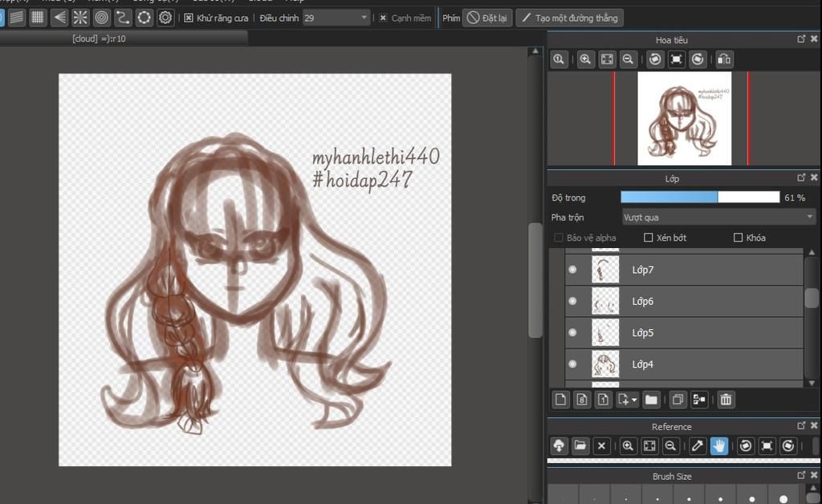822x504 pixels.
Task: Adjust the Độ trong opacity slider
Action: [x=700, y=197]
